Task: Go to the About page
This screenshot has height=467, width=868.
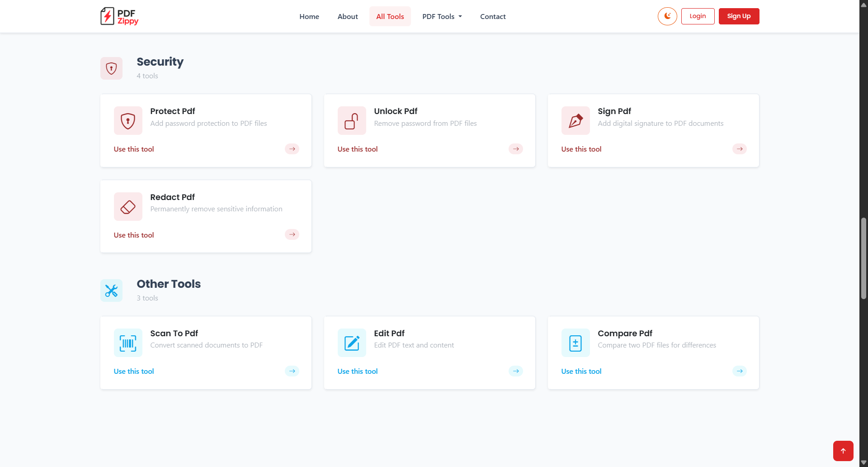Action: click(x=347, y=16)
